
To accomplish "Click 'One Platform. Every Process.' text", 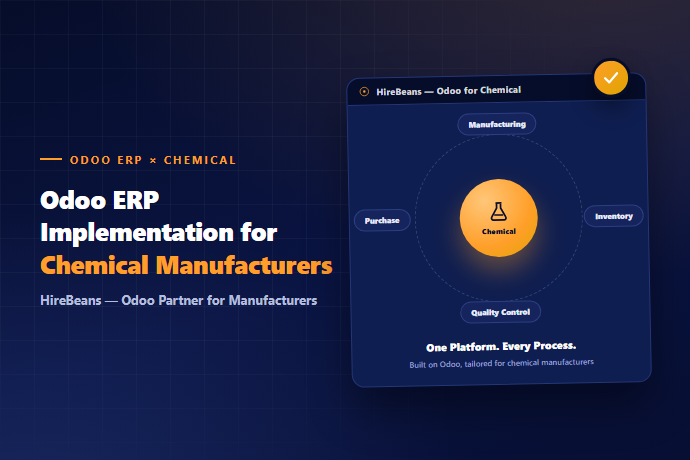I will (501, 346).
